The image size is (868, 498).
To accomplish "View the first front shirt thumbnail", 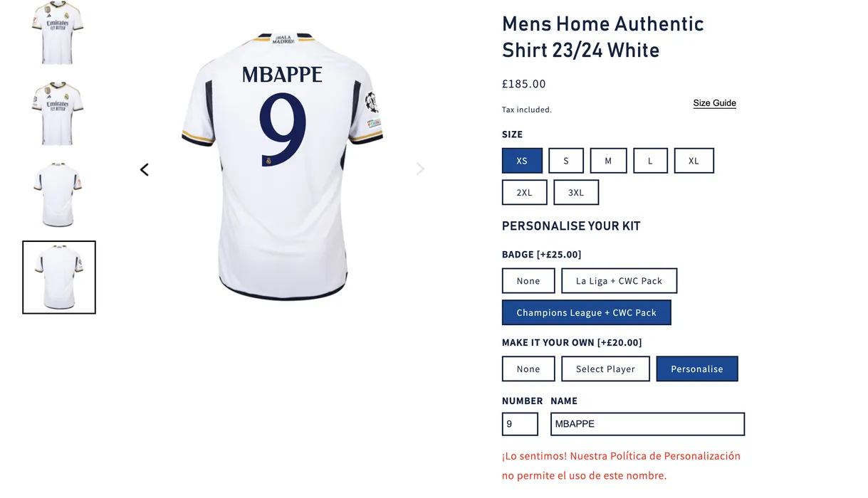I will (x=58, y=33).
